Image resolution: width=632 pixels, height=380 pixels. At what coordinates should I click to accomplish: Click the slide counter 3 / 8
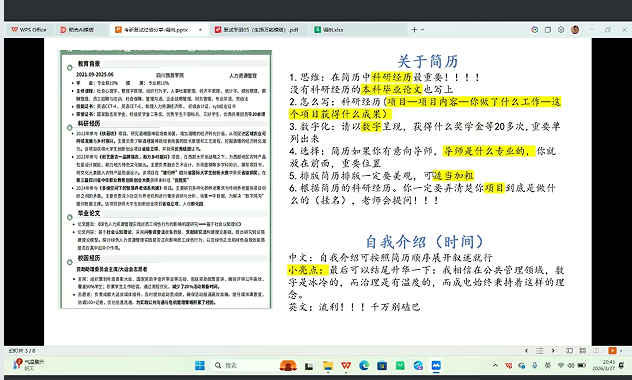tap(22, 351)
